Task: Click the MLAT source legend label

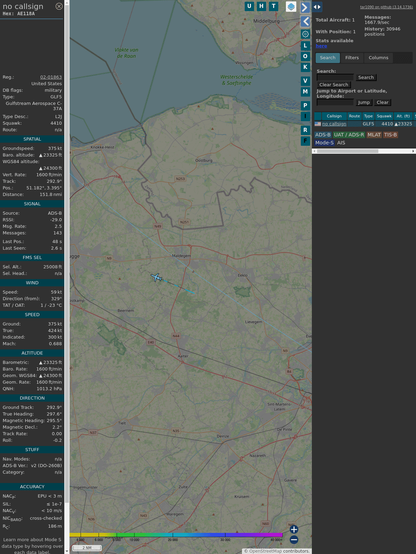Action: coord(374,135)
